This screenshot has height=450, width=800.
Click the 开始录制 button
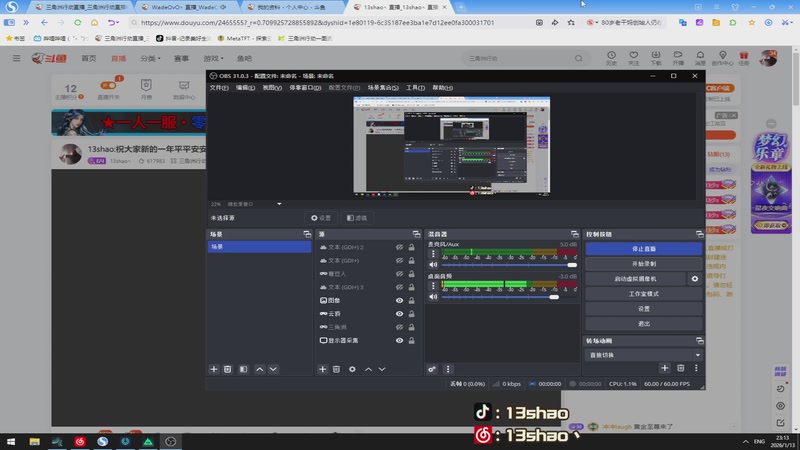[x=643, y=264]
